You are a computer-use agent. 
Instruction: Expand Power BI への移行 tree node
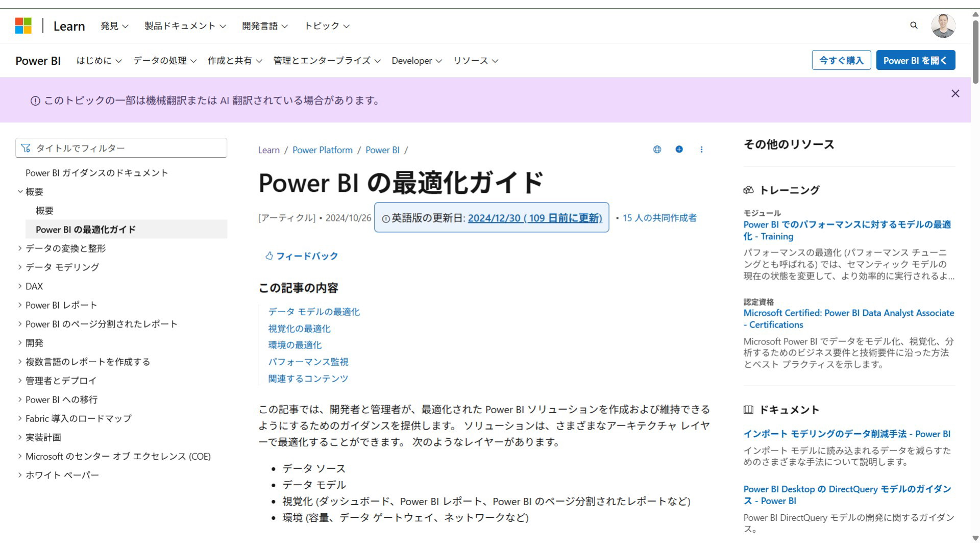click(20, 399)
